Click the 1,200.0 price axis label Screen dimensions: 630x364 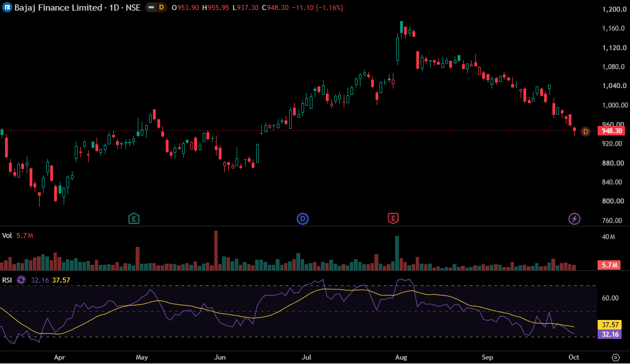point(614,9)
